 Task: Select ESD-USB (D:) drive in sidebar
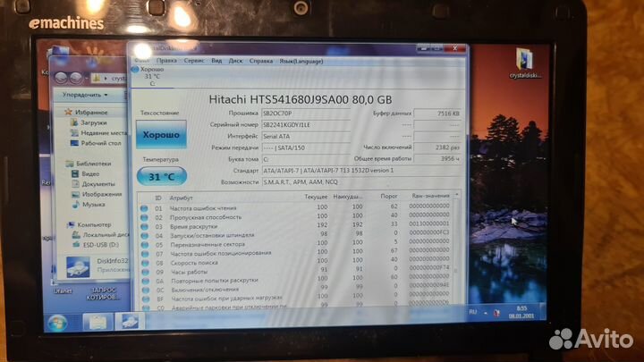pyautogui.click(x=96, y=245)
